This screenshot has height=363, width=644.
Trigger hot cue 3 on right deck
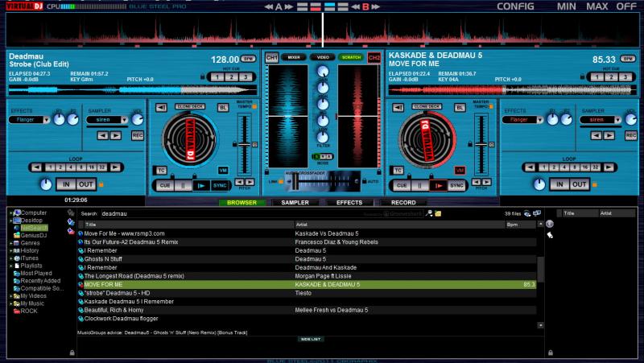(x=625, y=77)
